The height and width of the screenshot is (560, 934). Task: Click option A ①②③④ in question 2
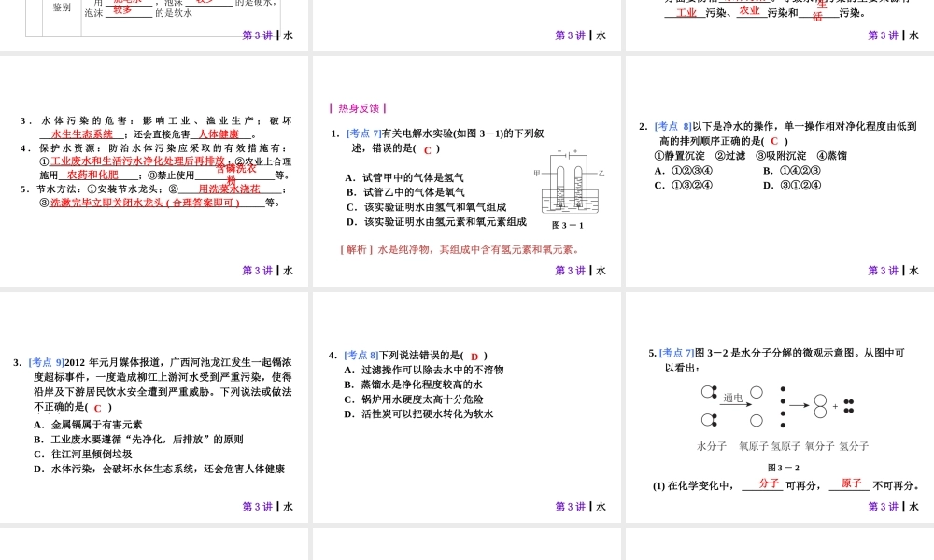tap(684, 171)
